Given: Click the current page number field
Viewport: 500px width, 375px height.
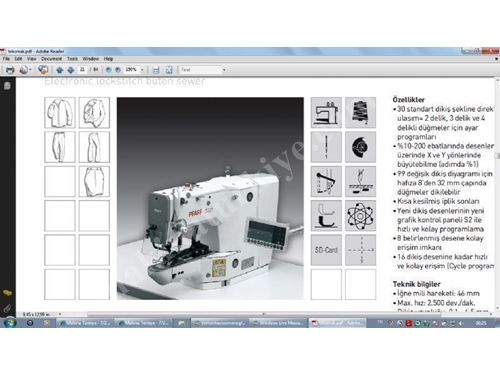Looking at the screenshot, I should pyautogui.click(x=82, y=69).
